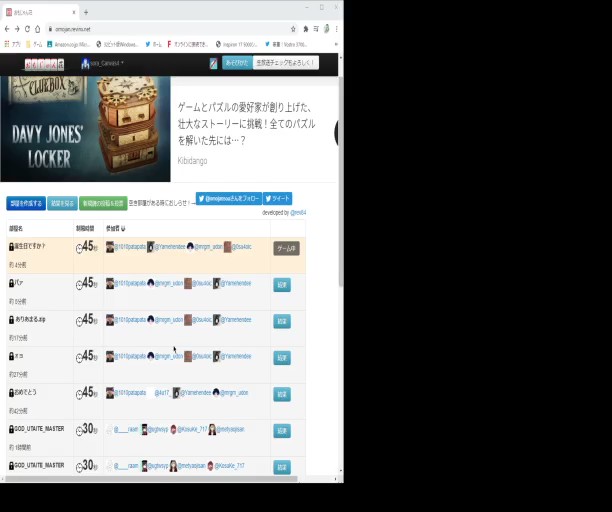
Task: Open result button for room listed 約27分前
Action: pyautogui.click(x=282, y=358)
